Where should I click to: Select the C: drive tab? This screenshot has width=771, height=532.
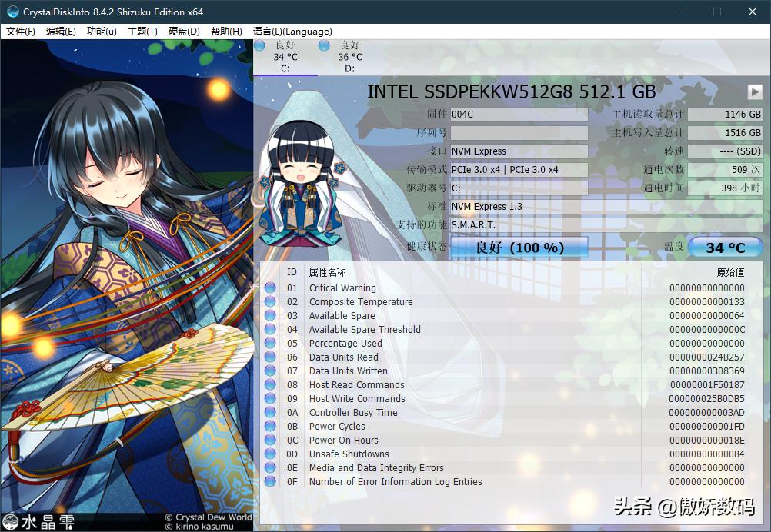285,58
